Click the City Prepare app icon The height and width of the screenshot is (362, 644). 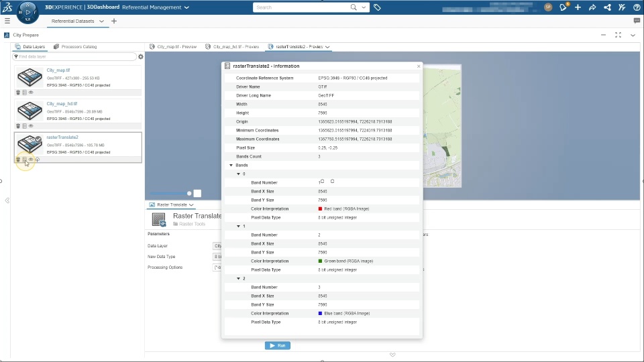7,35
